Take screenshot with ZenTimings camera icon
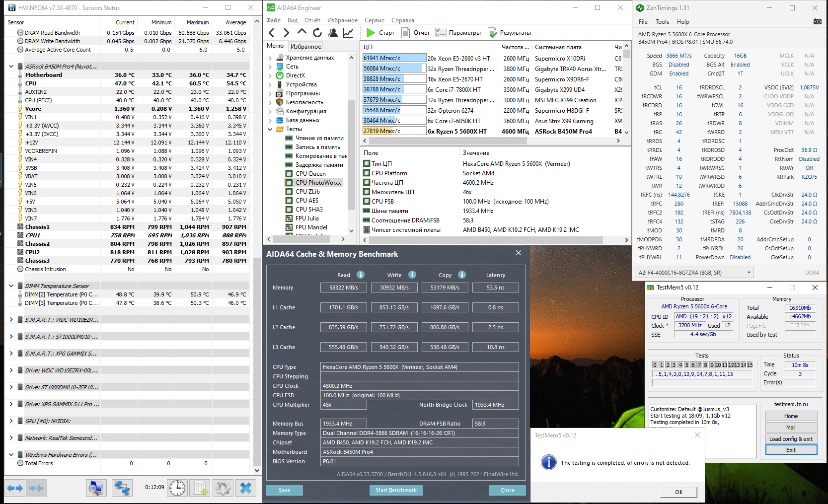The width and height of the screenshot is (828, 504). 817,21
